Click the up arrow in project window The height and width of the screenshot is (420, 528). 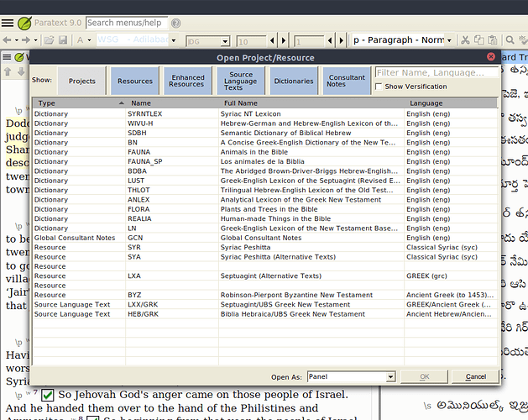point(8,71)
